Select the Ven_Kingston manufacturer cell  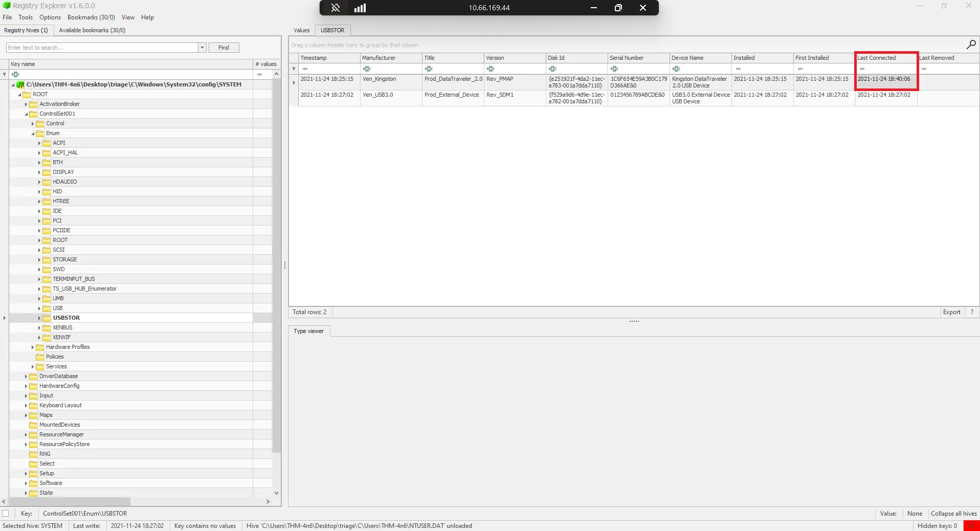391,82
